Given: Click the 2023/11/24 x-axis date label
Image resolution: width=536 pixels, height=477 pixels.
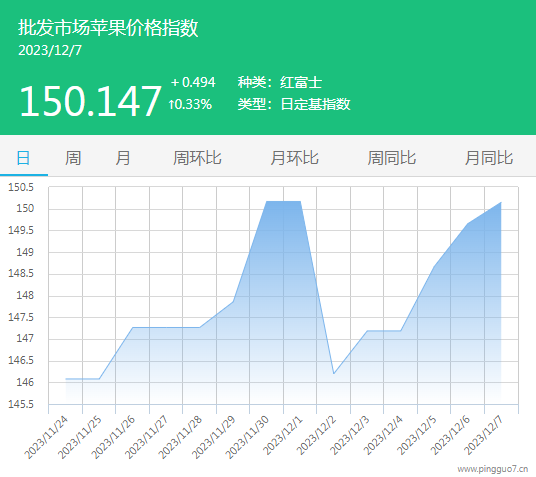Looking at the screenshot, I should click(46, 438).
